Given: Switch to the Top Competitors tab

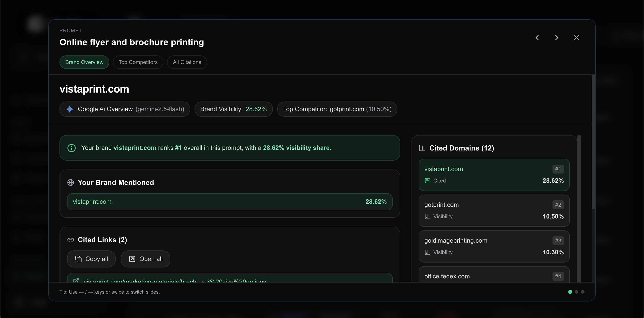Looking at the screenshot, I should [x=138, y=62].
